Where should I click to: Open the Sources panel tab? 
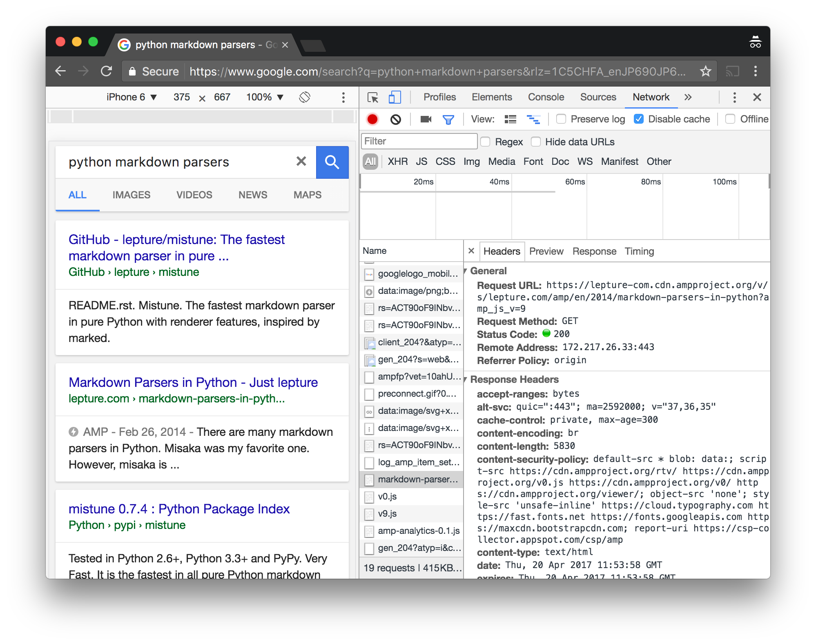pos(598,97)
